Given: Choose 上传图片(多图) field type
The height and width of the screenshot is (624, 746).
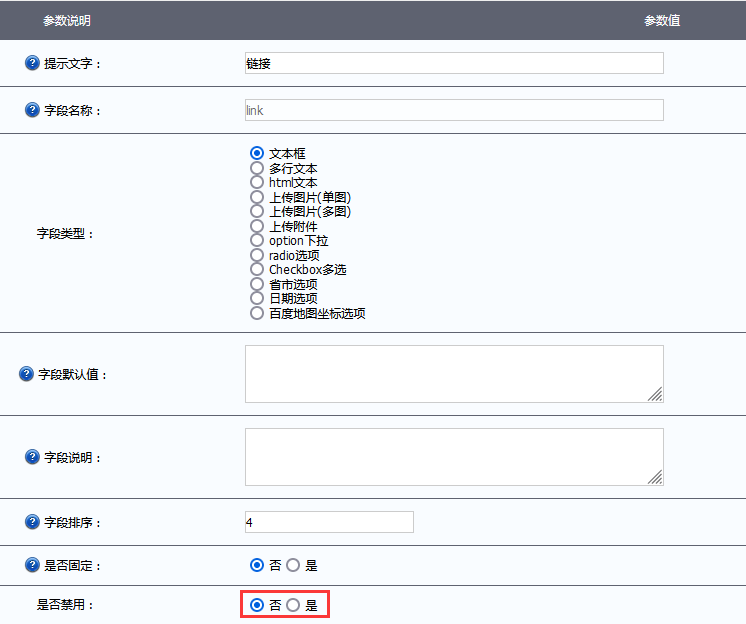Looking at the screenshot, I should (257, 212).
